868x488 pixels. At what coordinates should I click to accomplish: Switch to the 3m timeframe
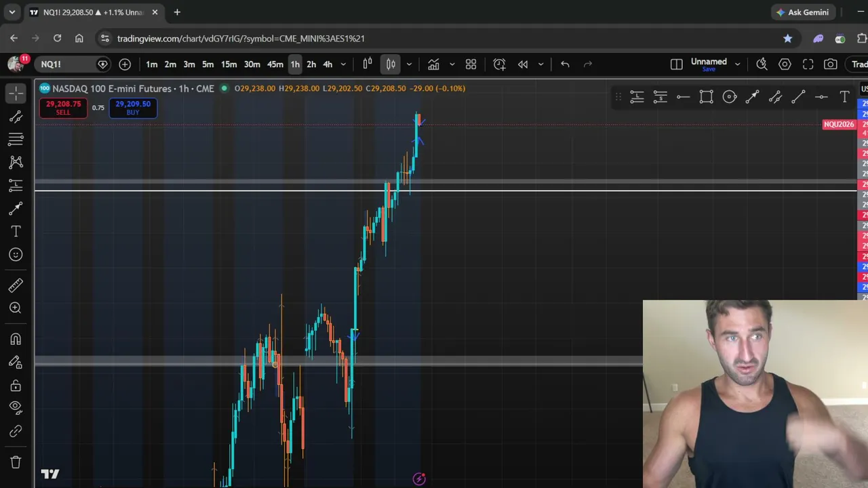189,64
